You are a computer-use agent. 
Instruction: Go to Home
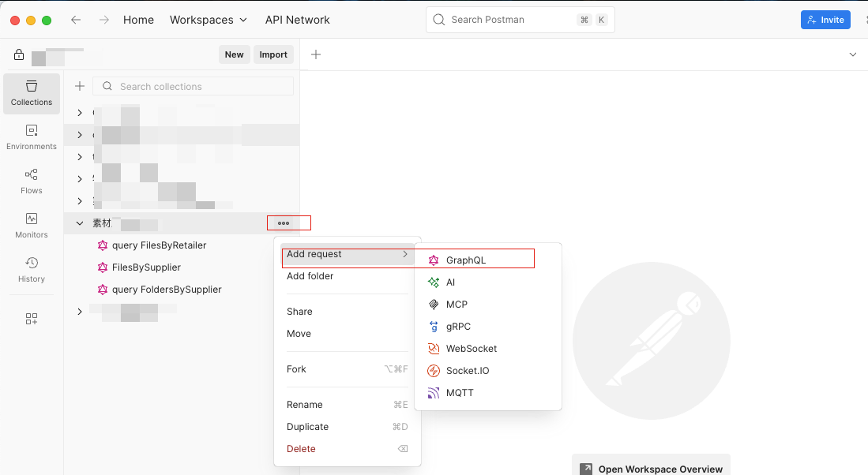click(138, 20)
